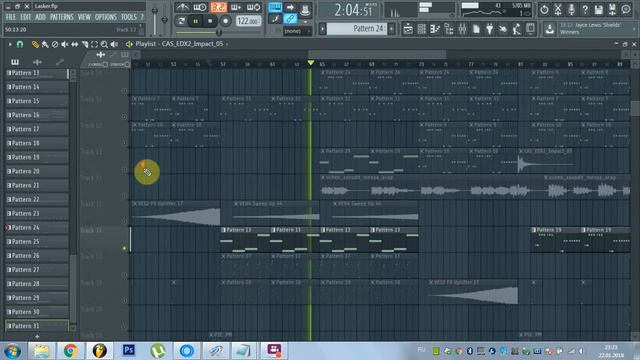Open the OPTIONS menu
The height and width of the screenshot is (360, 640).
(106, 17)
